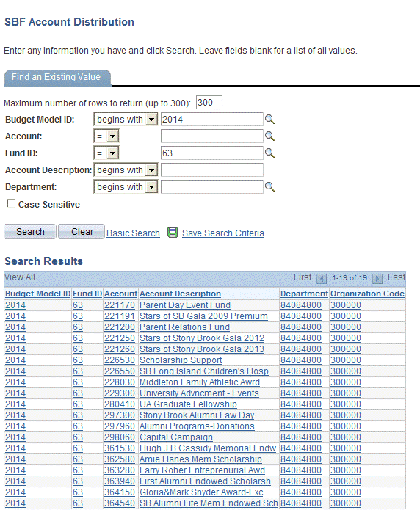The image size is (420, 521).
Task: Open the Department lookup magnifier
Action: (269, 187)
